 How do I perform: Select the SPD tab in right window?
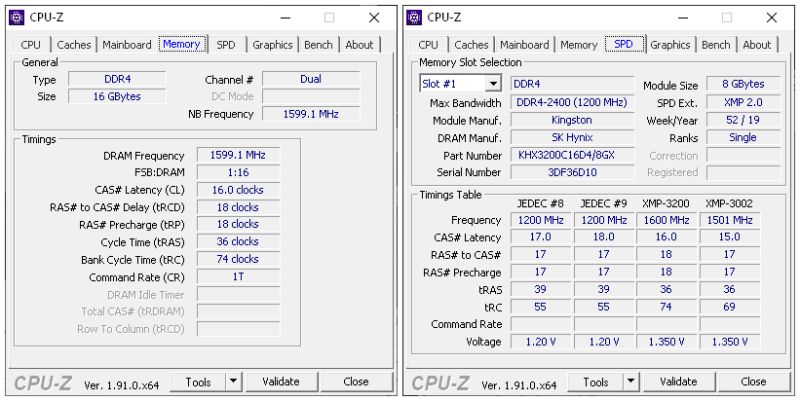pyautogui.click(x=624, y=44)
